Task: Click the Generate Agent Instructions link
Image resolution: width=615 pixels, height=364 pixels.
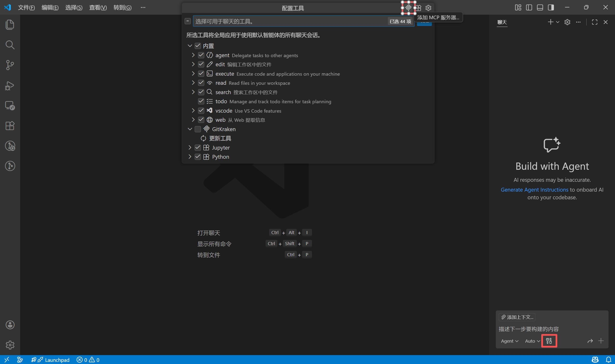Action: click(x=534, y=190)
